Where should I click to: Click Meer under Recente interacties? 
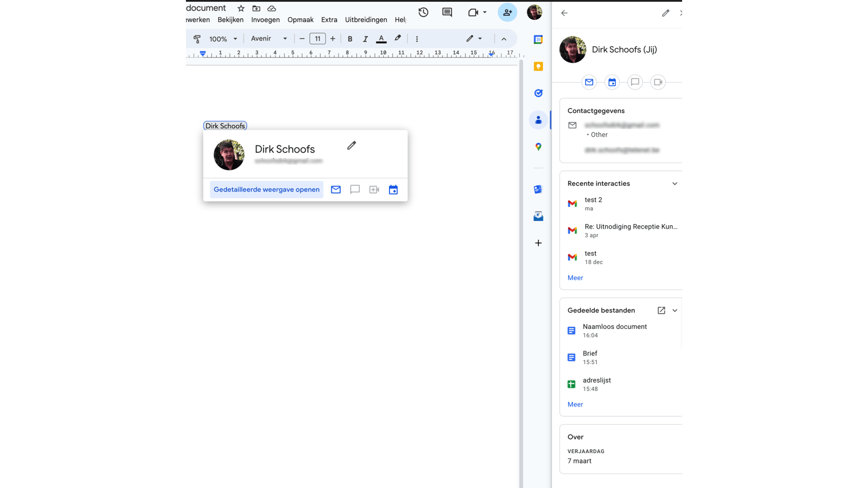(x=575, y=278)
